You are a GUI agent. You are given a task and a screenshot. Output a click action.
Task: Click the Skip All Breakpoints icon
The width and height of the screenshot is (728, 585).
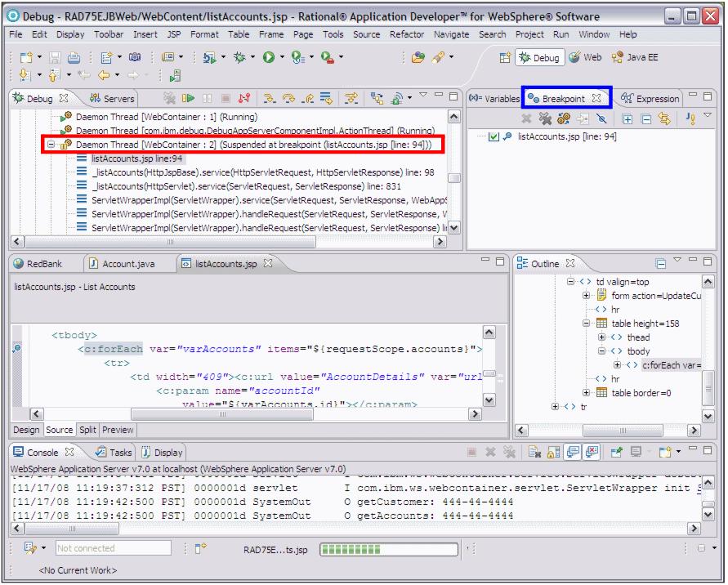pos(601,118)
